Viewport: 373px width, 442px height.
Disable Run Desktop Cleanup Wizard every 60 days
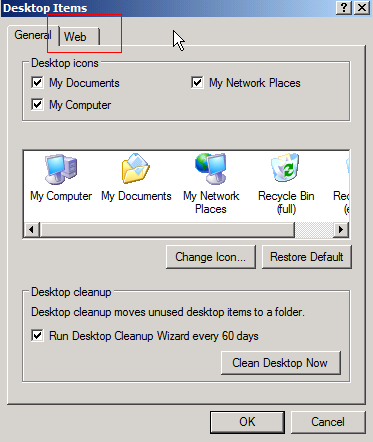37,335
